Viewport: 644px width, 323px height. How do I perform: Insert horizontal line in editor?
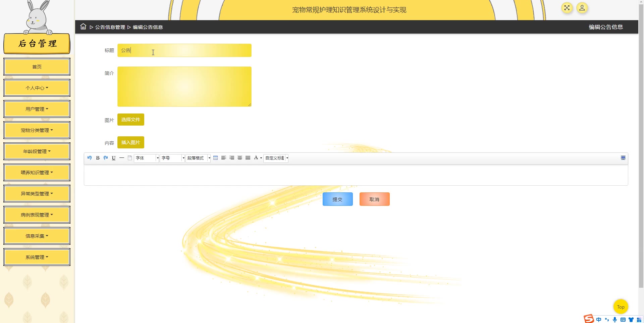point(122,158)
